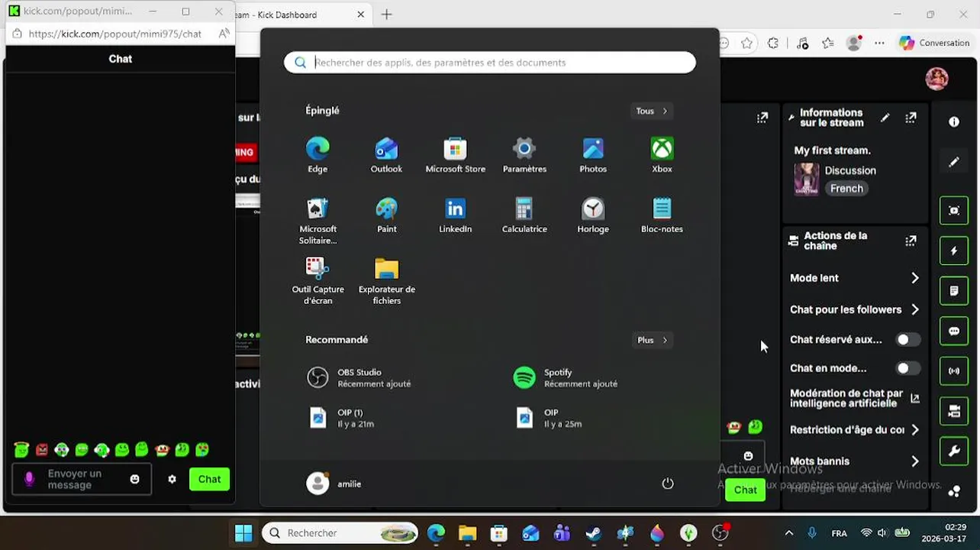Start Microsoft Solitaire from pinned apps

click(x=318, y=221)
